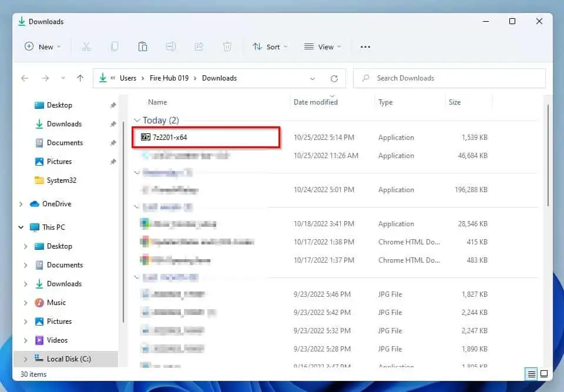Click the Fire Hub 019 breadcrumb
The image size is (564, 392).
[x=169, y=78]
